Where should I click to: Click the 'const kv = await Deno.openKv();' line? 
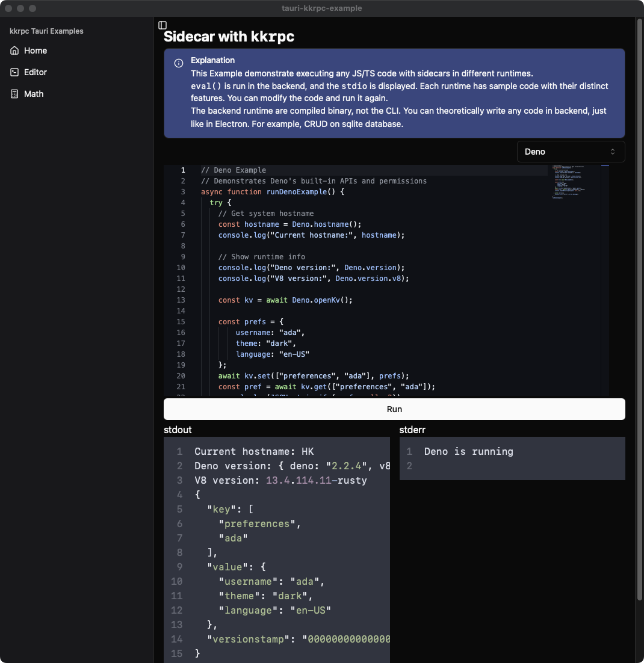pyautogui.click(x=285, y=300)
